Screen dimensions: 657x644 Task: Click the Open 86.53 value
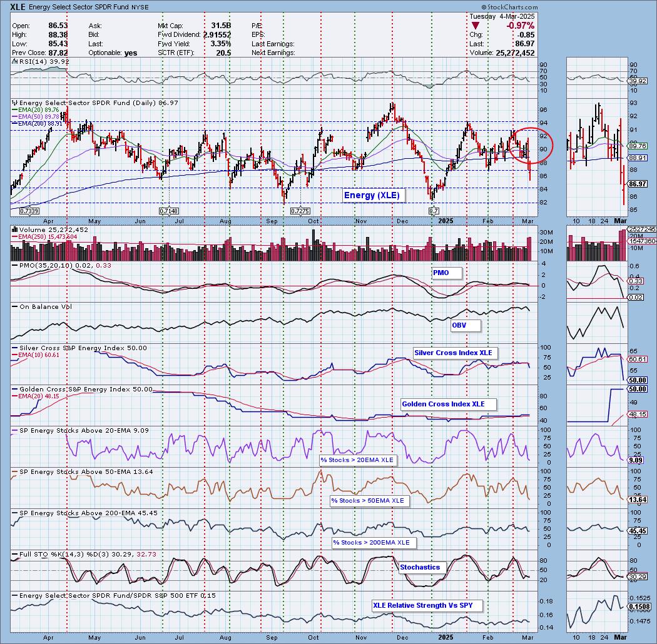(x=58, y=26)
